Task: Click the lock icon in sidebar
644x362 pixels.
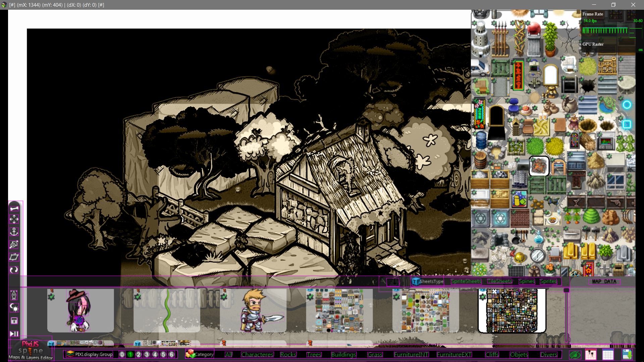Action: point(14,321)
